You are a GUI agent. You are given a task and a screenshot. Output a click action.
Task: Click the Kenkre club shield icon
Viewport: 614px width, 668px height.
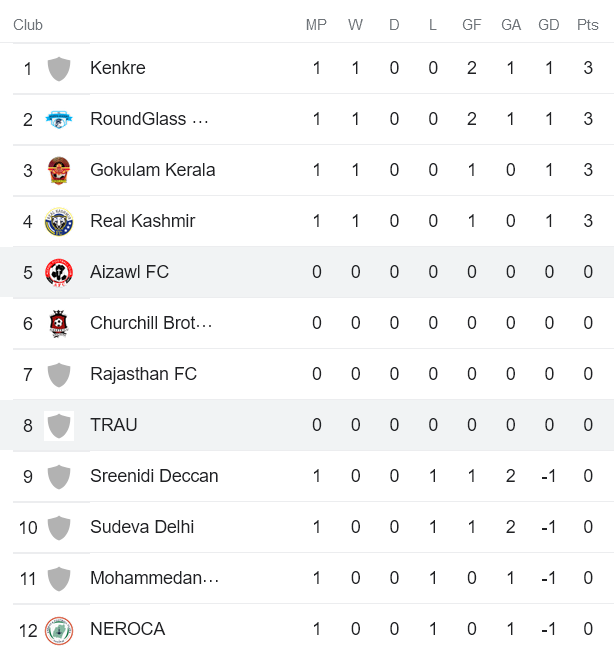[59, 69]
